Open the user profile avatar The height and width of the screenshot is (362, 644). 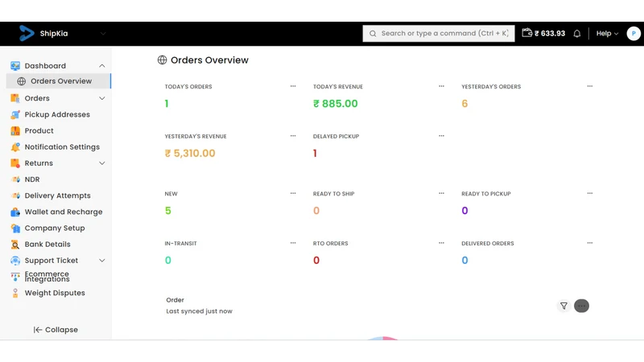click(634, 33)
